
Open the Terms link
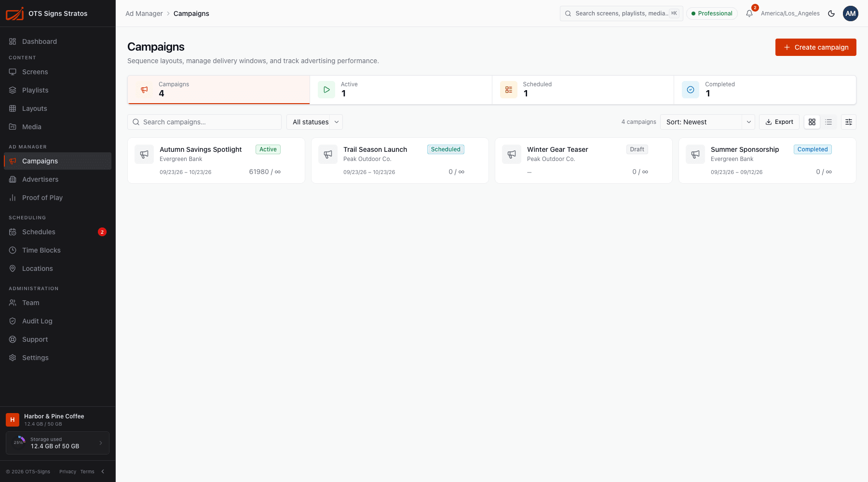coord(87,471)
